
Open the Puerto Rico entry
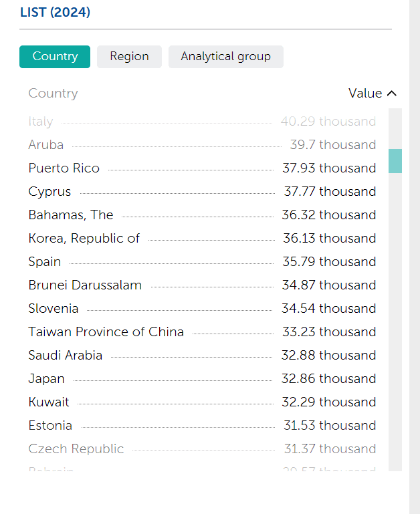pyautogui.click(x=64, y=168)
